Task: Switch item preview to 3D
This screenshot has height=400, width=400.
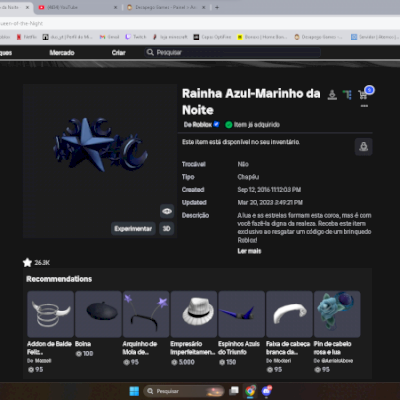Action: coord(167,229)
